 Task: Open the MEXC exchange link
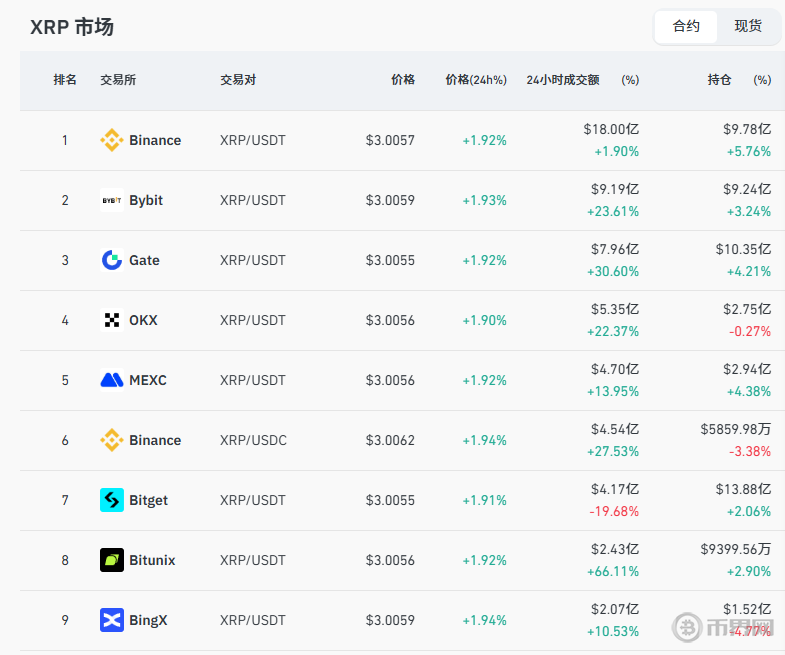pyautogui.click(x=148, y=380)
